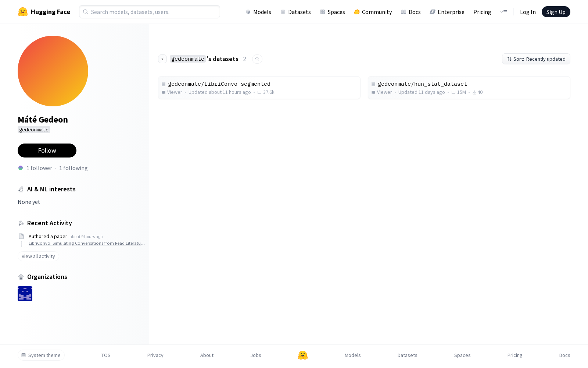
Task: Click View all activity button
Action: click(38, 256)
